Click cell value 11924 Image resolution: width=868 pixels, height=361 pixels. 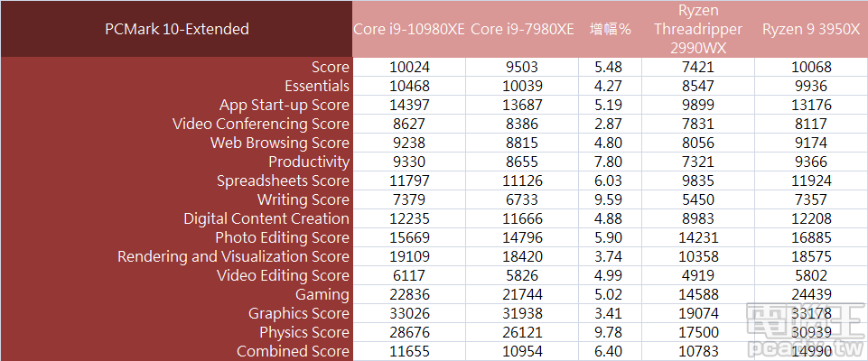coord(811,180)
